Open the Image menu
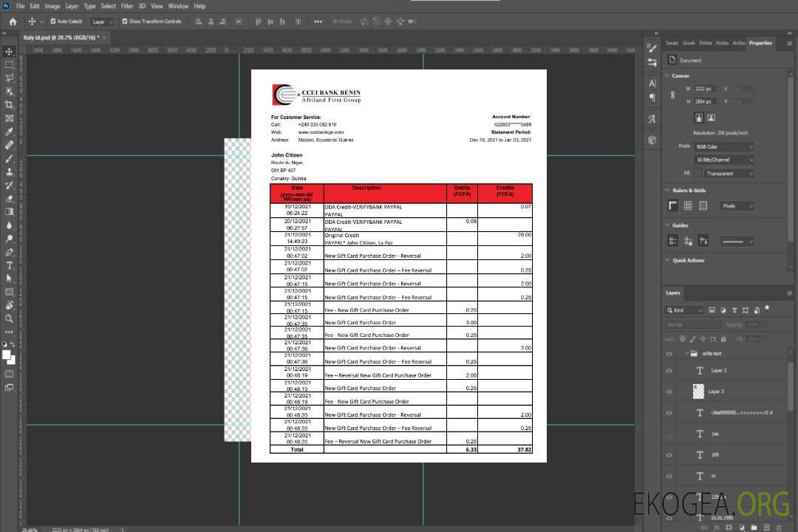Screen dimensions: 798x532 pos(52,6)
